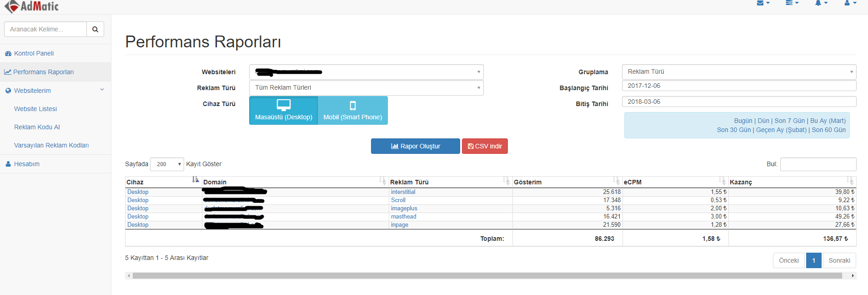
Task: Sort table by Domain column
Action: (x=295, y=182)
